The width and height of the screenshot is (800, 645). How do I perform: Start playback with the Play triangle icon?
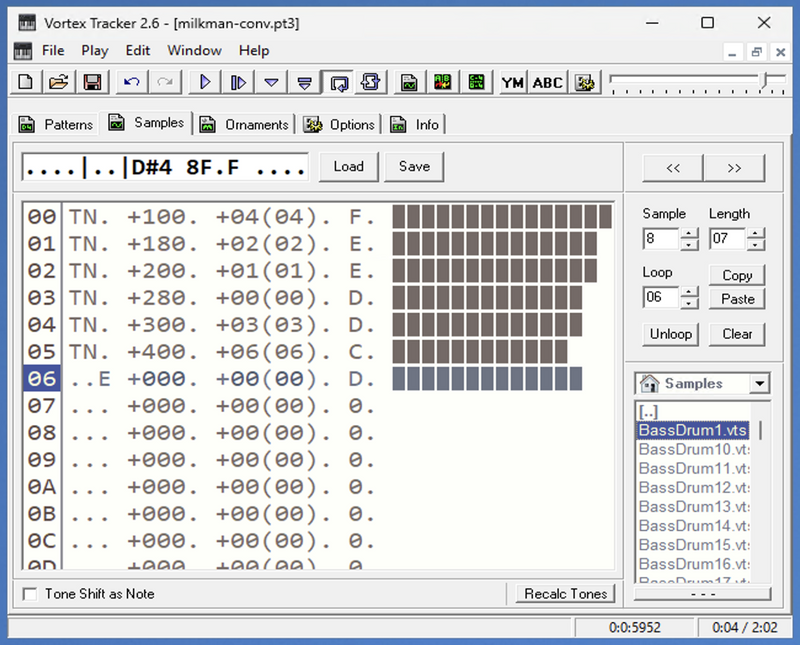(x=205, y=82)
